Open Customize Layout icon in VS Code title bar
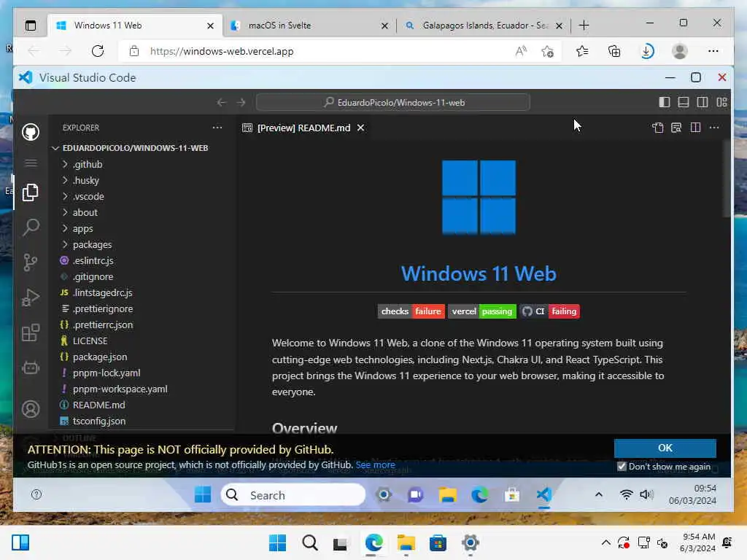 click(721, 102)
